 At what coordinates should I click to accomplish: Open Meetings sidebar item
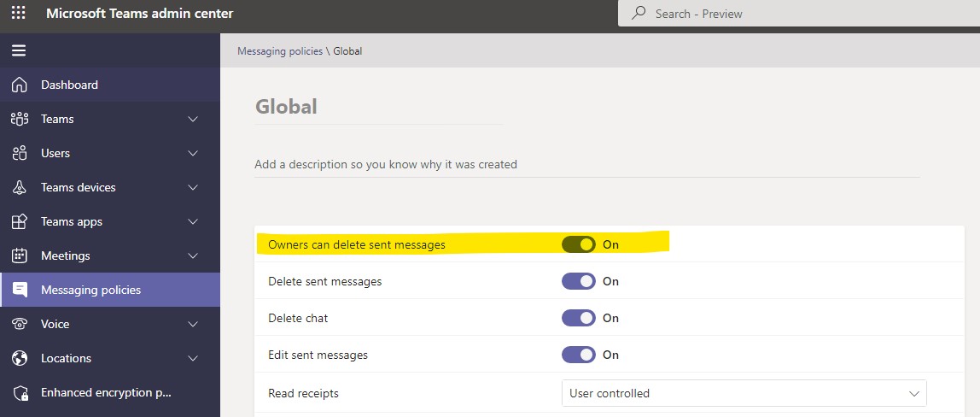pos(110,255)
